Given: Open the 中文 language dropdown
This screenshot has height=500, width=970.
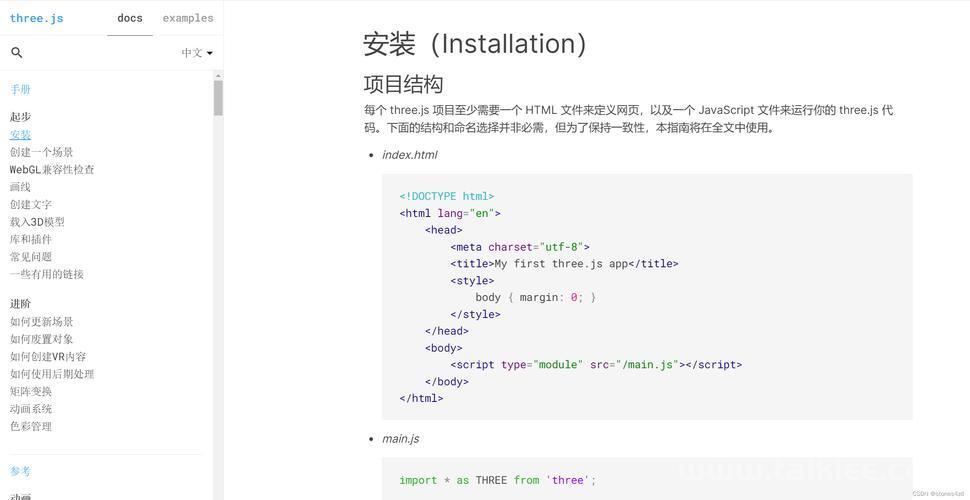Looking at the screenshot, I should click(197, 53).
